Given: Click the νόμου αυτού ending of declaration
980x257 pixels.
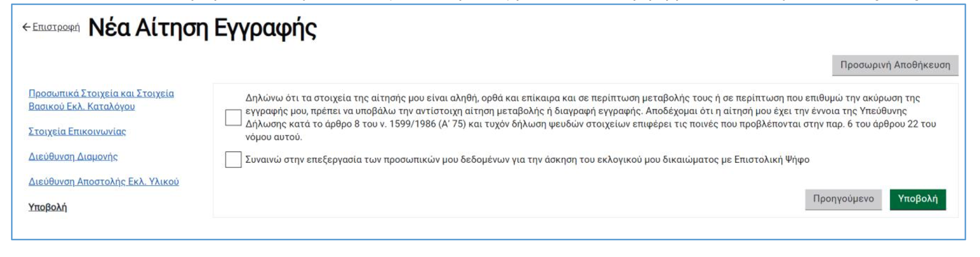Looking at the screenshot, I should (273, 137).
